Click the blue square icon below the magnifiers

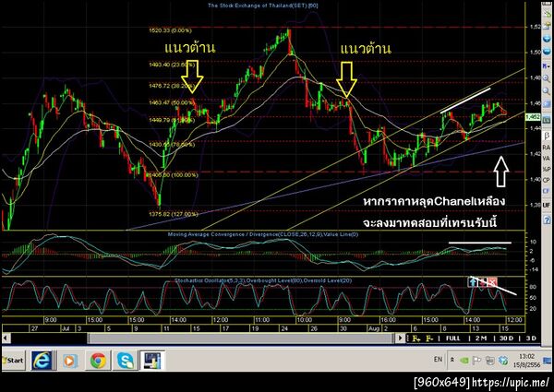[x=547, y=105]
